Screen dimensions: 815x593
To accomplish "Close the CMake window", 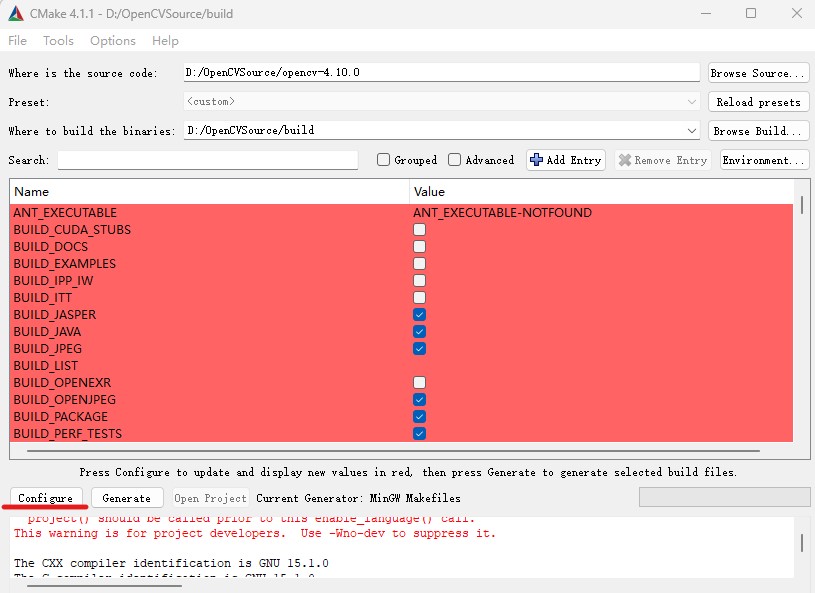I will tap(797, 14).
